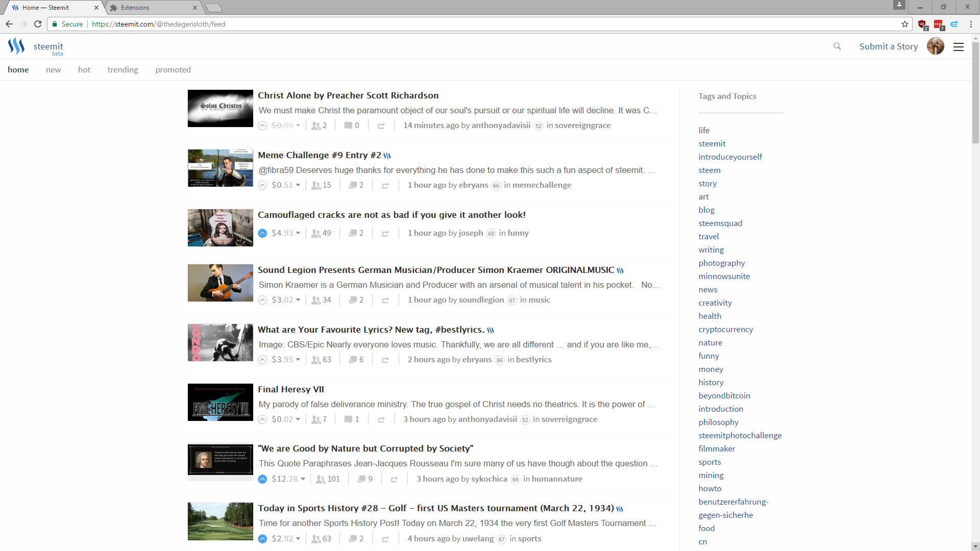Resteem the Meme Challenge #9 post

pos(385,186)
